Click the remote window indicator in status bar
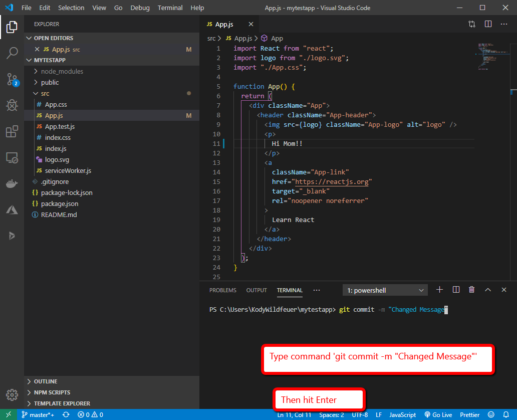Image resolution: width=517 pixels, height=420 pixels. (9, 414)
